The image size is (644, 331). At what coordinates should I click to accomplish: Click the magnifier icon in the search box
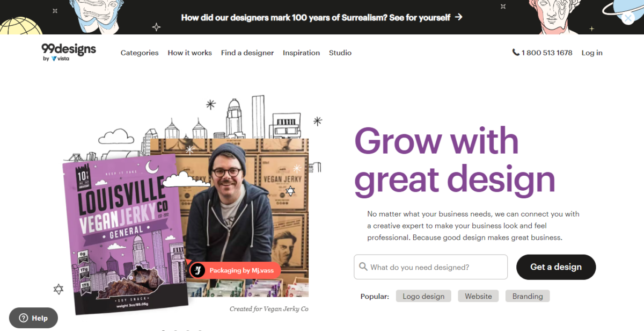[x=363, y=267]
